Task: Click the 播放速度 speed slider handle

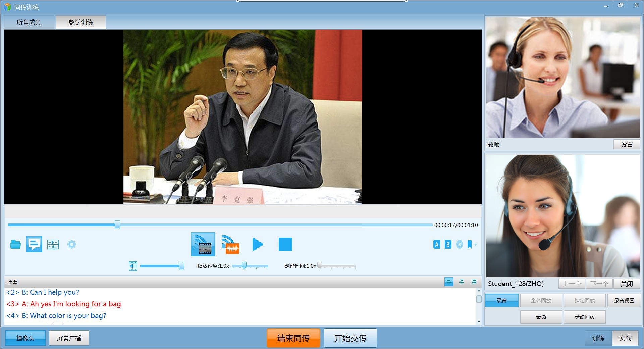Action: coord(244,266)
